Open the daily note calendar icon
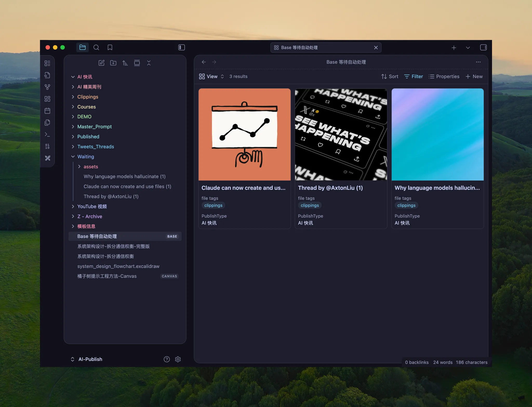532x407 pixels. 47,111
